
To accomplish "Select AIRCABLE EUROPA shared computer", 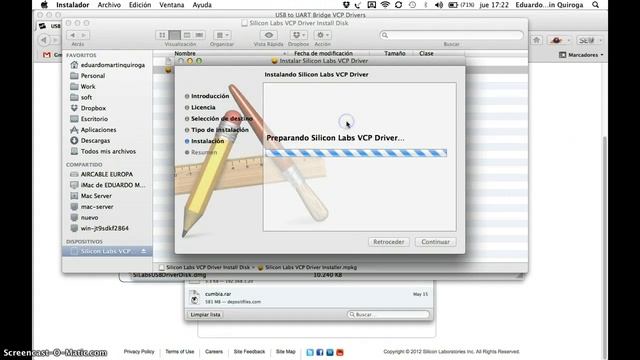I will coord(107,174).
